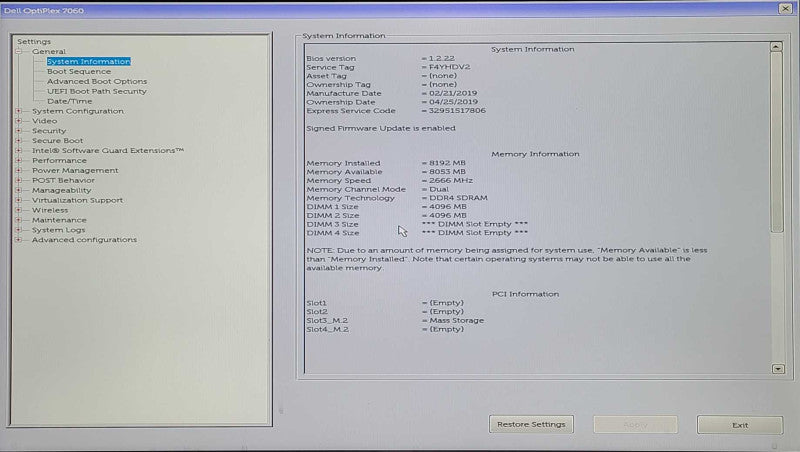This screenshot has width=800, height=452.
Task: Expand the Video settings node
Action: point(19,121)
